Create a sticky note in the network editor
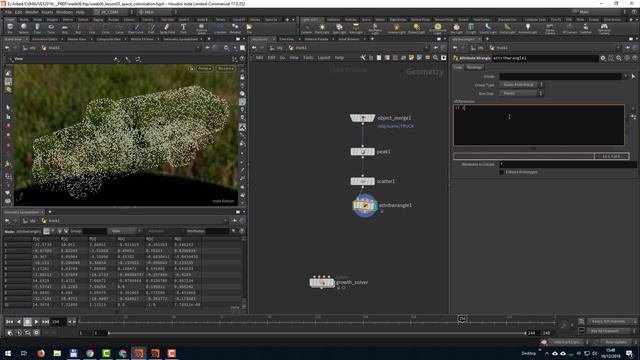Viewport: 640px width, 360px height. pyautogui.click(x=411, y=58)
